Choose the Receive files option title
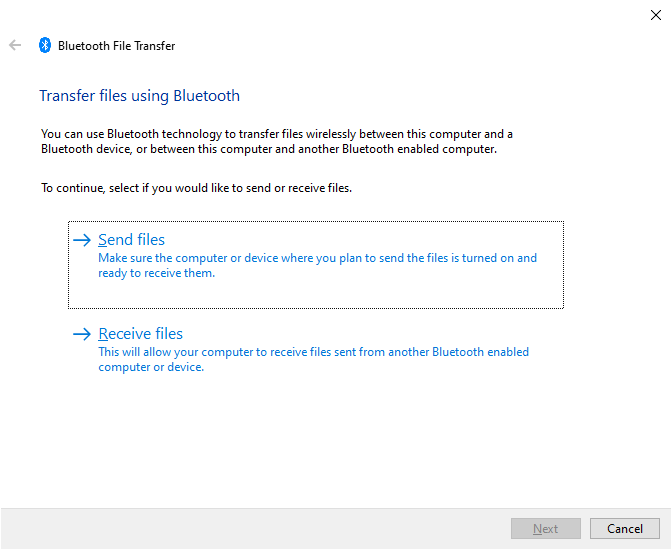This screenshot has width=672, height=550. [x=141, y=334]
